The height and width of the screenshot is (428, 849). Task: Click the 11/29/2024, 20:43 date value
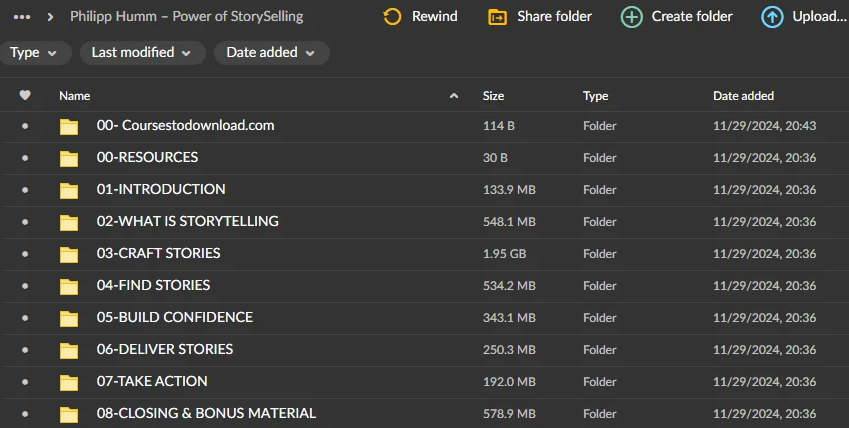(x=765, y=126)
